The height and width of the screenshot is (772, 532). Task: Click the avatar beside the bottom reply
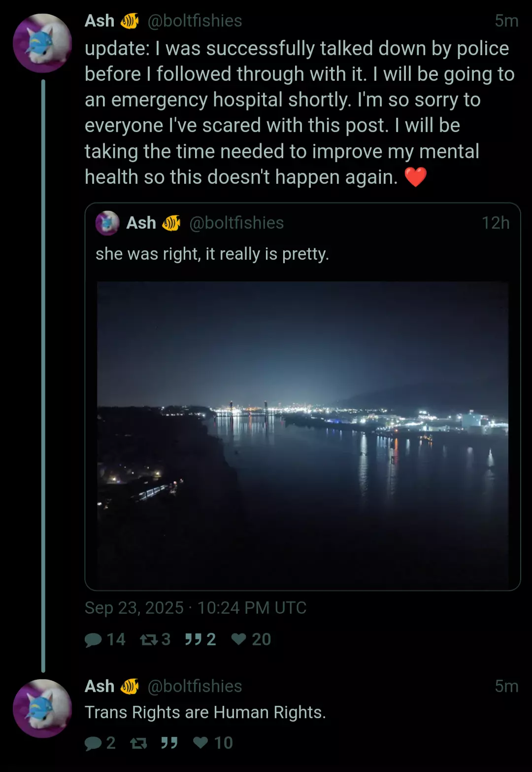tap(42, 708)
